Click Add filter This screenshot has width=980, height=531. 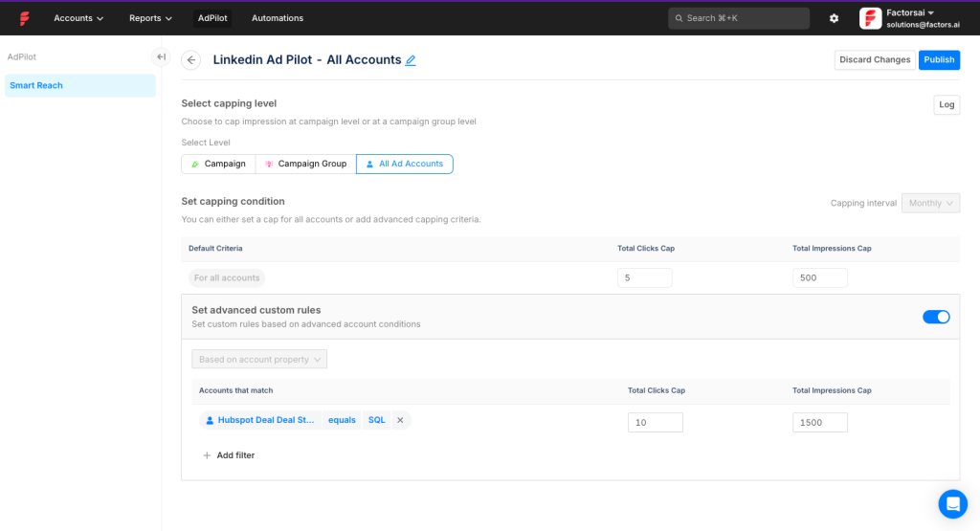pos(229,455)
